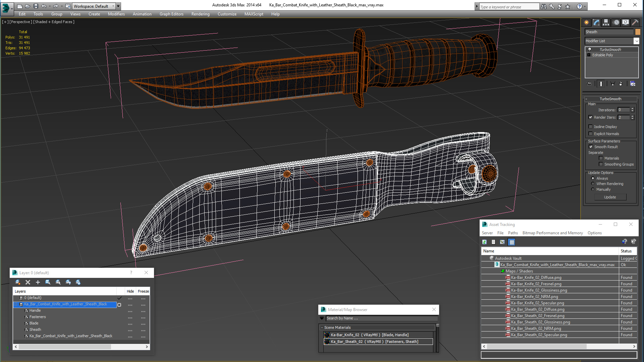This screenshot has width=644, height=362.
Task: Collapse the Scene Materials group
Action: click(x=322, y=328)
